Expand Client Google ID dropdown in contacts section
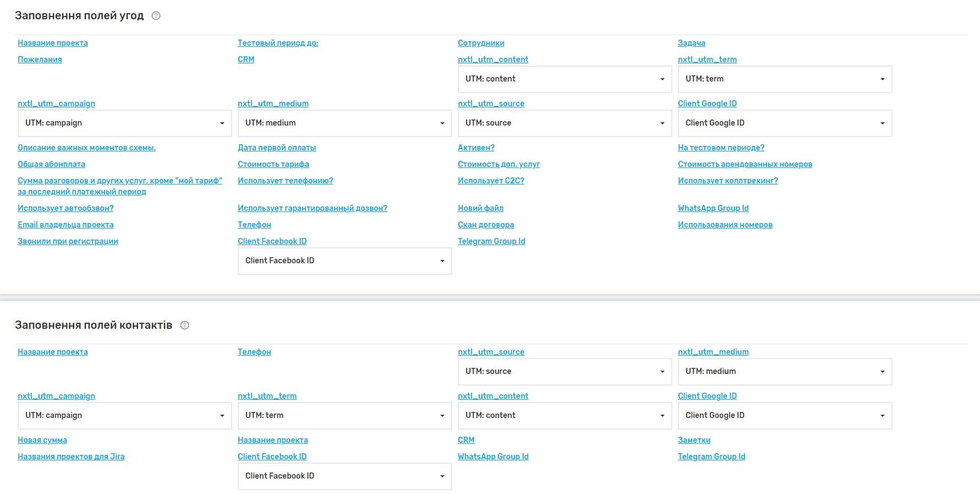Viewport: 980px width, 494px height. [x=785, y=416]
